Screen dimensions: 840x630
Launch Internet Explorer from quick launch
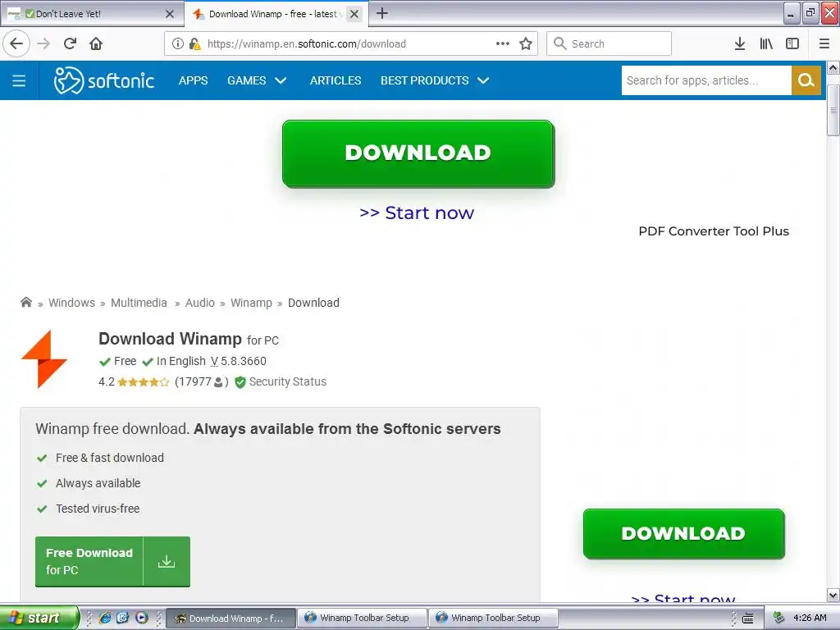[x=105, y=618]
